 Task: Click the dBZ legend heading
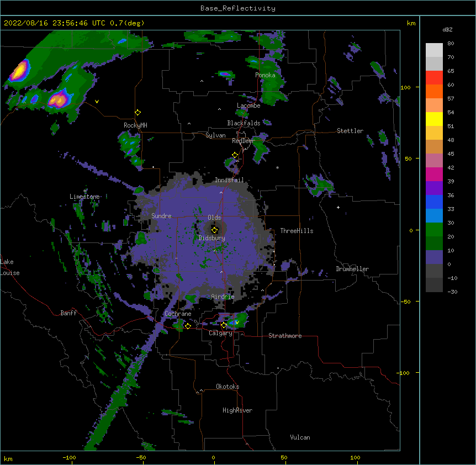click(447, 29)
